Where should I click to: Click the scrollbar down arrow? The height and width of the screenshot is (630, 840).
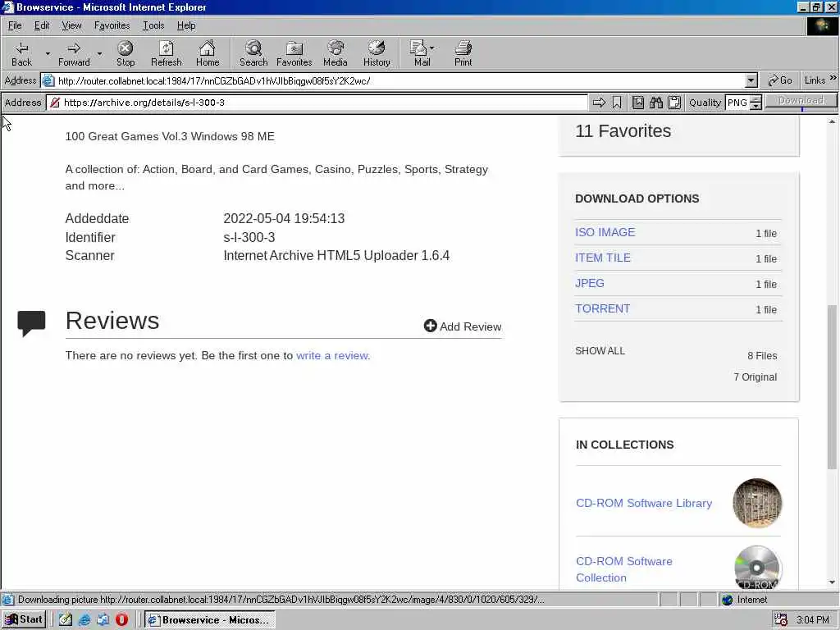(x=832, y=582)
